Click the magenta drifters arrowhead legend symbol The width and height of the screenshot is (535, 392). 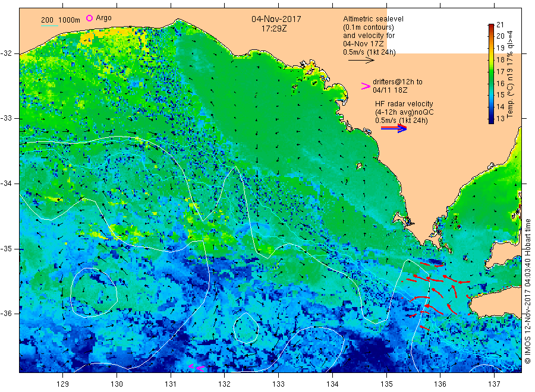pos(366,86)
